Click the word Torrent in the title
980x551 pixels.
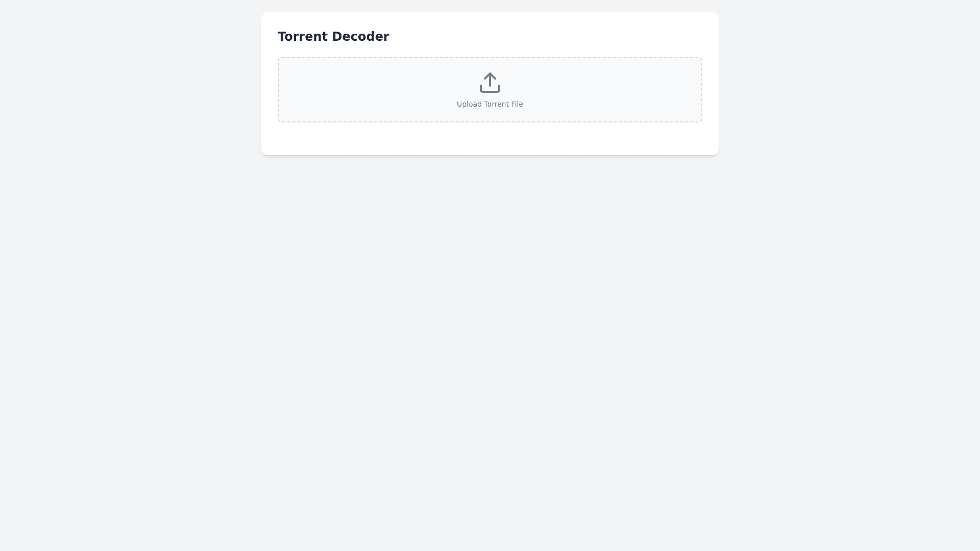coord(303,37)
